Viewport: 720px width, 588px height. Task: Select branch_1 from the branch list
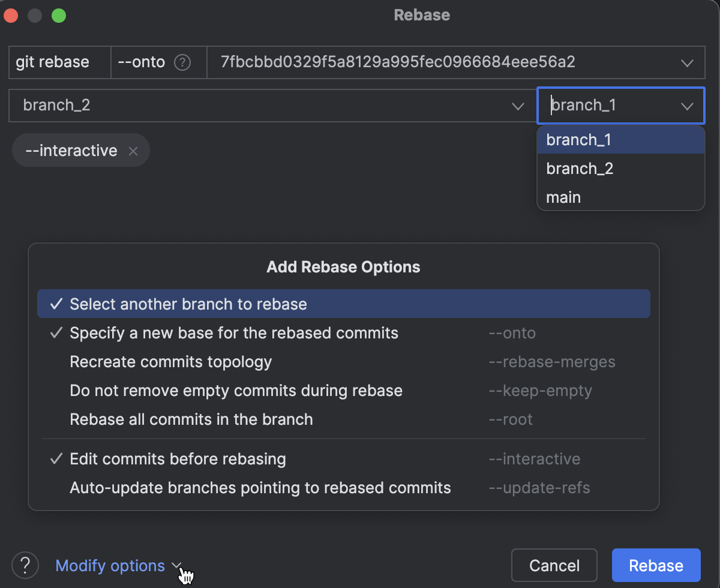pyautogui.click(x=578, y=139)
